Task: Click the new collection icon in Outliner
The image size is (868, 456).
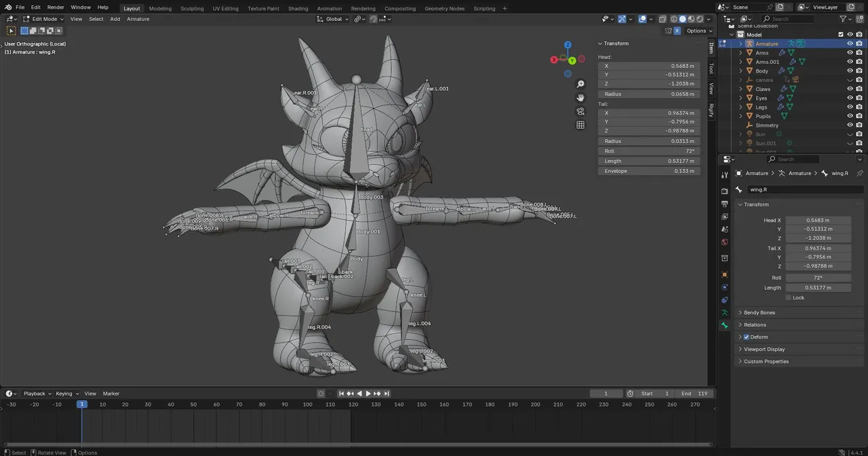Action: click(x=861, y=19)
